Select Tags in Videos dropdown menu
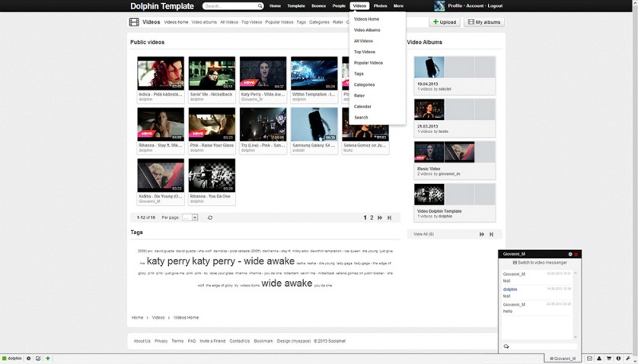Screen dimensions: 638x364 coord(358,74)
